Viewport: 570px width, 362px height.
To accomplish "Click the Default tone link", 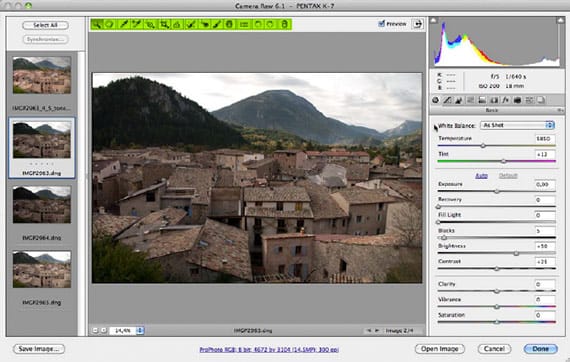I will (x=508, y=176).
